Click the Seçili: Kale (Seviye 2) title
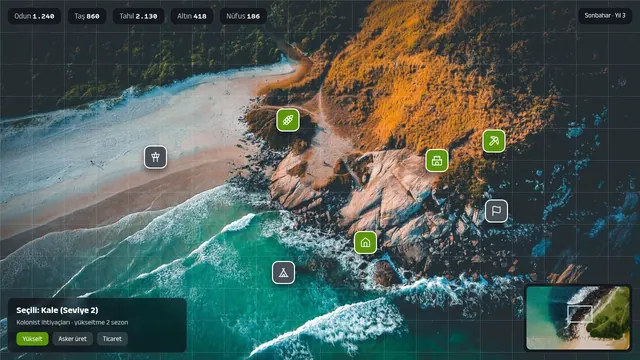 (x=57, y=310)
